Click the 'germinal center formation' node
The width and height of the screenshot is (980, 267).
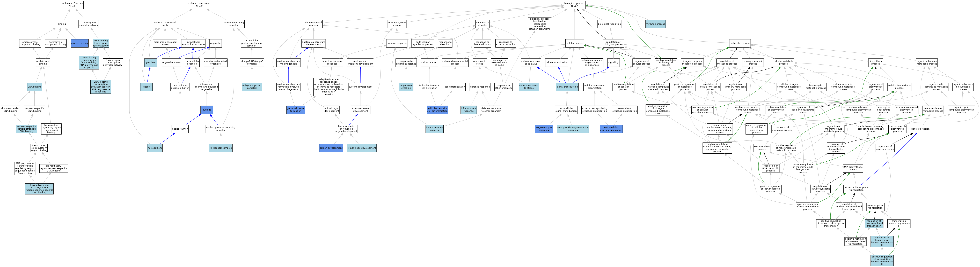coord(296,110)
